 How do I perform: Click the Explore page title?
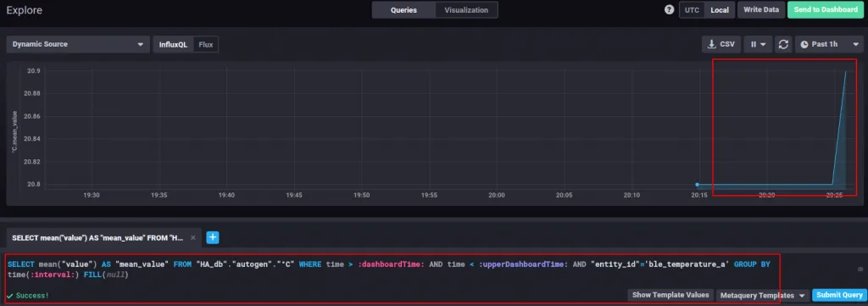coord(24,10)
